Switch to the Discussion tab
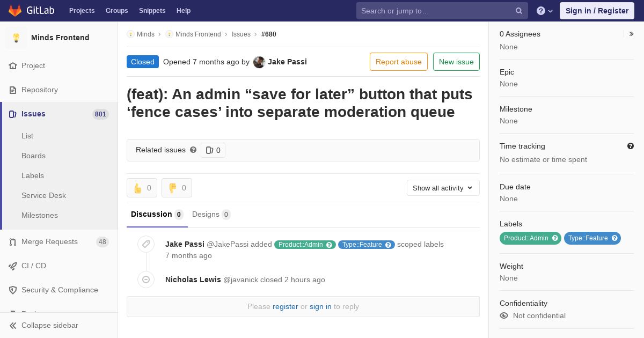Viewport: 644px width, 338px height. click(157, 215)
